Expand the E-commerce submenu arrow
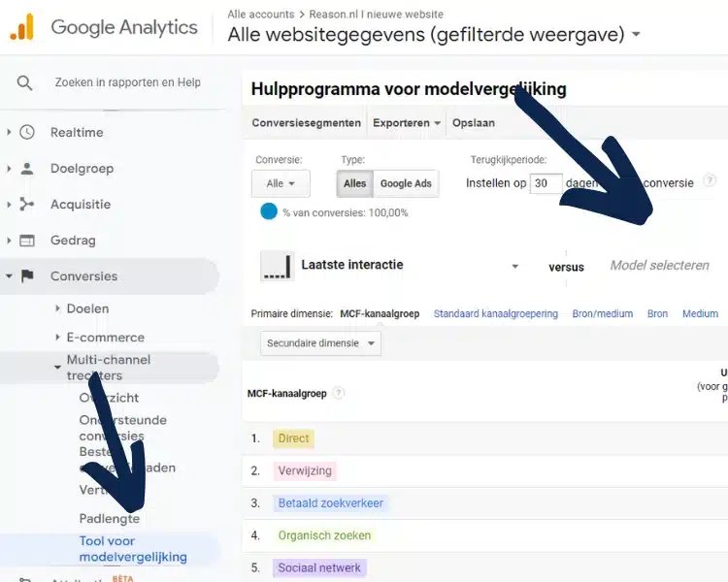Viewport: 728px width, 582px height. click(57, 337)
